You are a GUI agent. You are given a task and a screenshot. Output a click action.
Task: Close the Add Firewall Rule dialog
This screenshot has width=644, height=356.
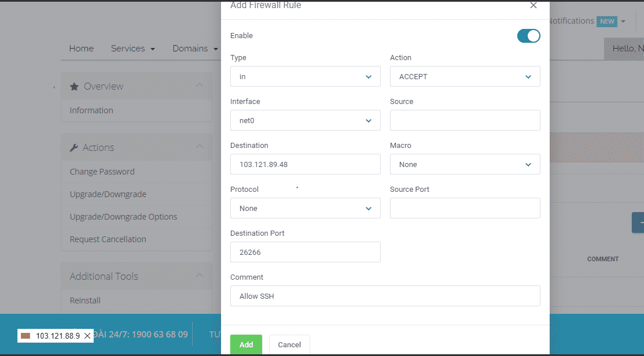click(x=533, y=6)
